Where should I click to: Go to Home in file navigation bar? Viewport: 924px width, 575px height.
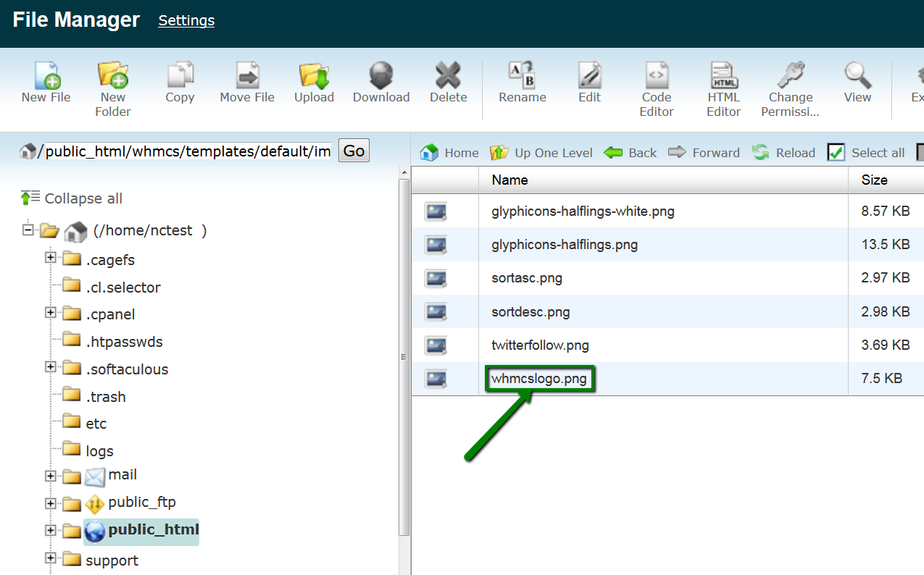coord(449,153)
